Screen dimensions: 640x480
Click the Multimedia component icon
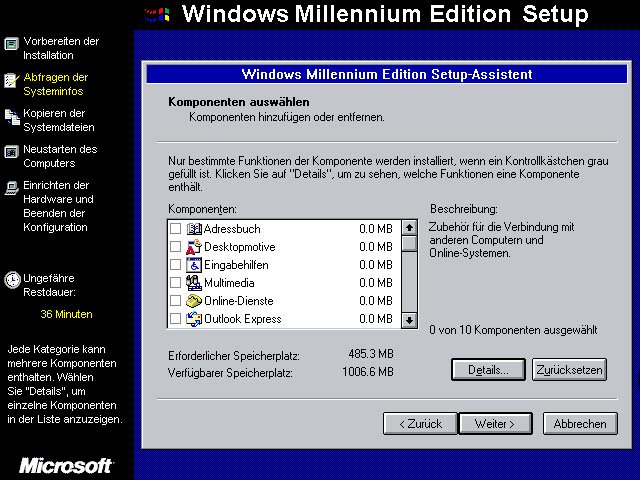tap(194, 283)
